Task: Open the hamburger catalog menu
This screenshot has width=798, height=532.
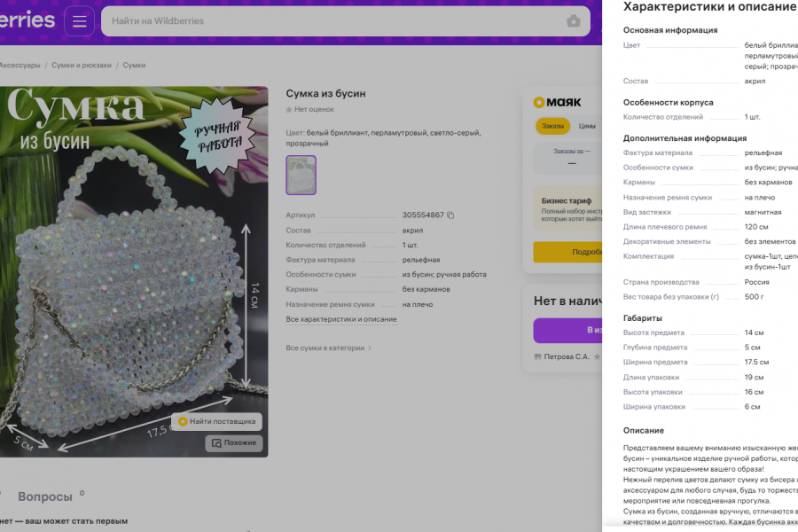Action: coord(80,21)
